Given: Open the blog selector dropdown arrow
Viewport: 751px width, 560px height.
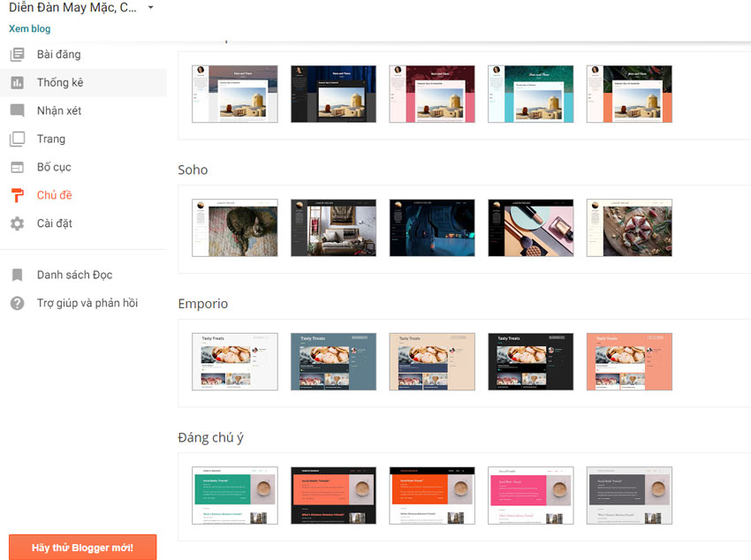Looking at the screenshot, I should coord(150,8).
